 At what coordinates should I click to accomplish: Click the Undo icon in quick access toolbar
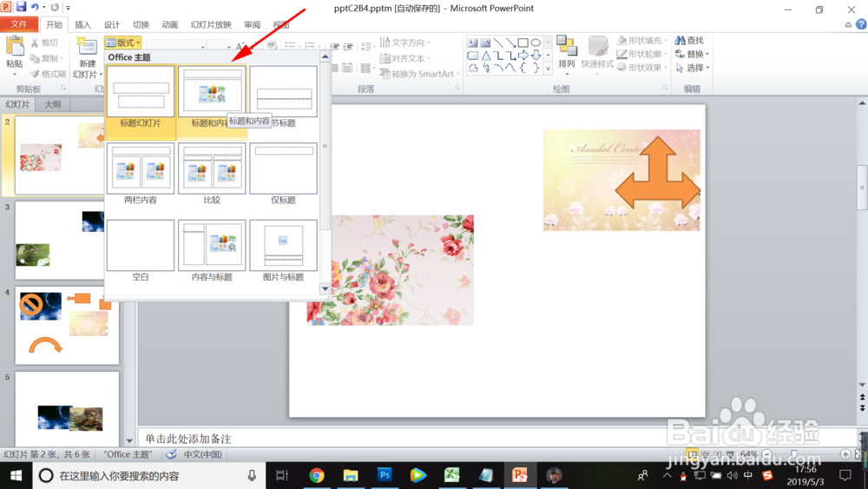35,7
